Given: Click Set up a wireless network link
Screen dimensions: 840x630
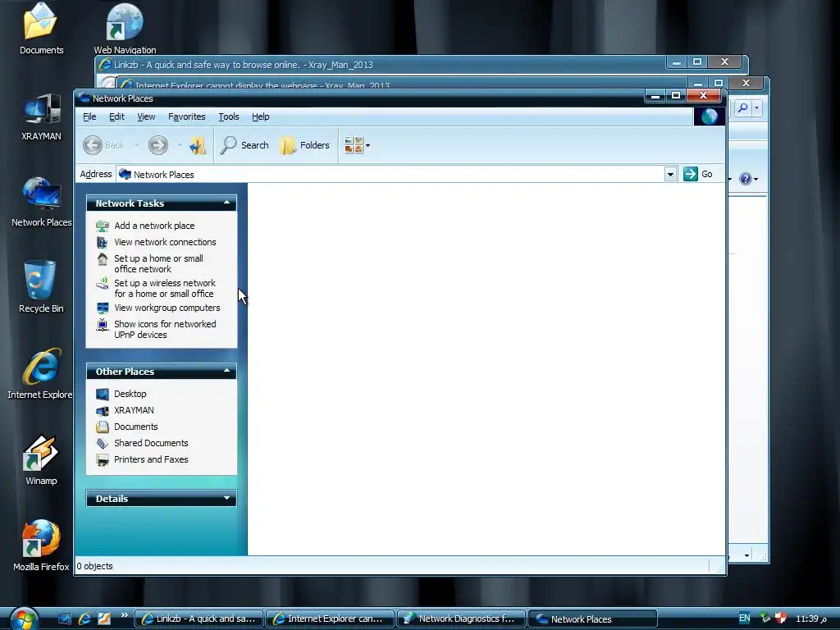Looking at the screenshot, I should pyautogui.click(x=164, y=288).
